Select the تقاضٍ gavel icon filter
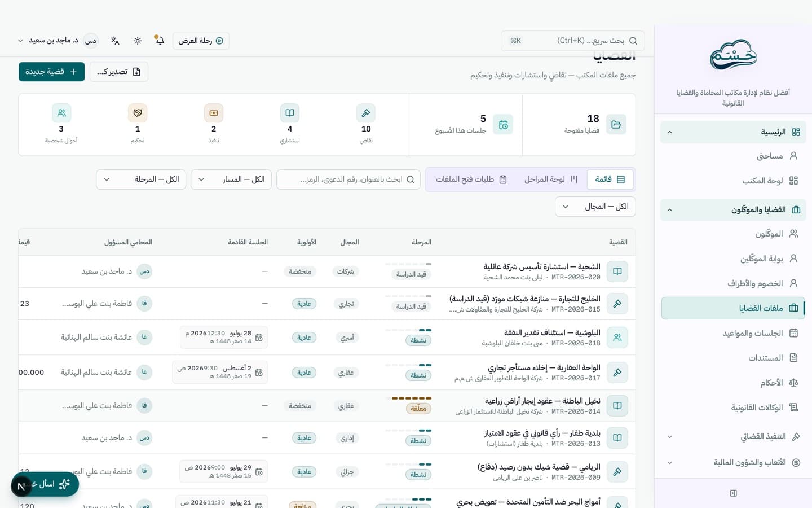This screenshot has width=812, height=508. [366, 113]
